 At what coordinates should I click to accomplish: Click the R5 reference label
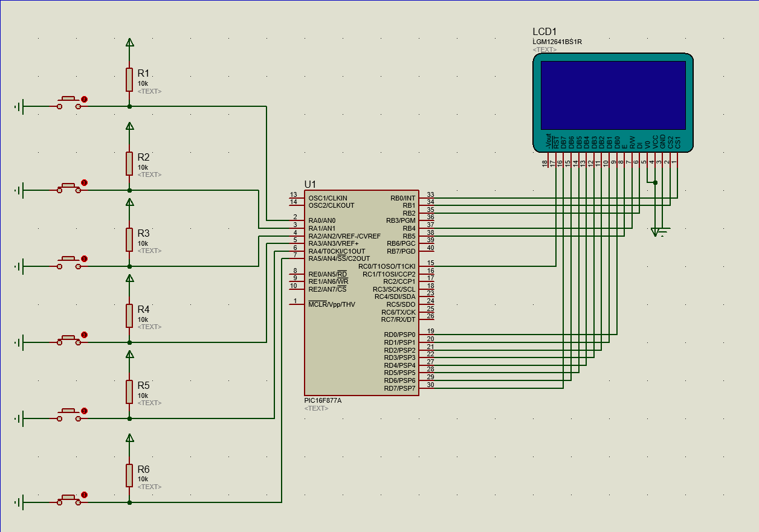point(143,385)
